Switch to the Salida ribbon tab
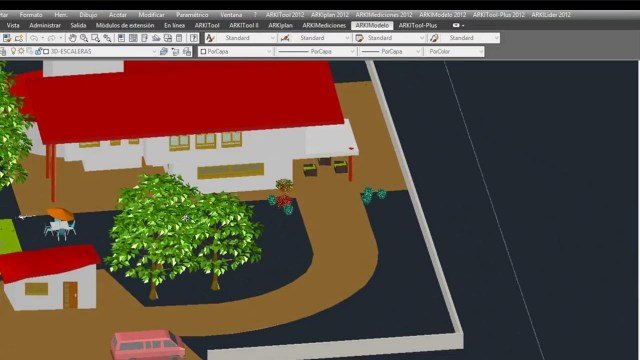 click(78, 25)
